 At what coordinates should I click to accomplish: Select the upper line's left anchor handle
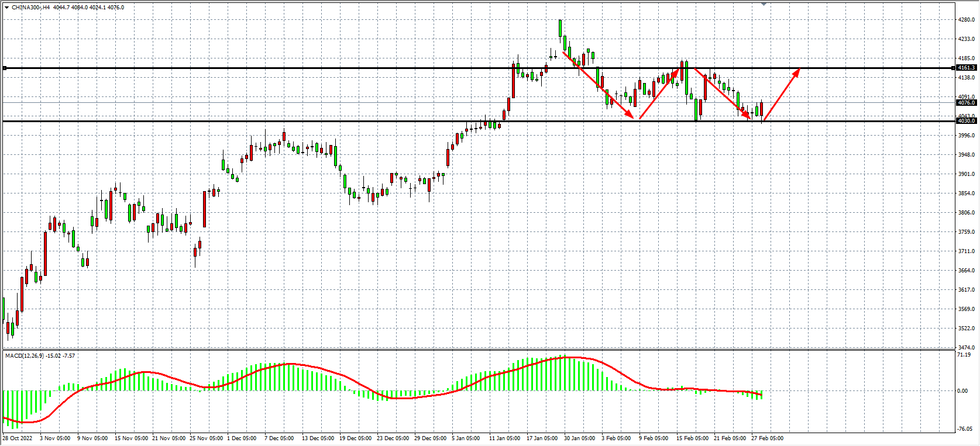[5, 68]
